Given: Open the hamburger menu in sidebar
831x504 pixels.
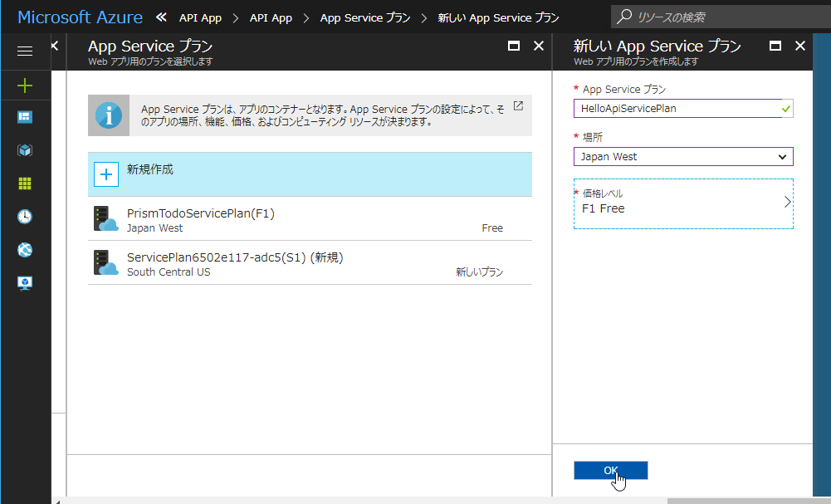Looking at the screenshot, I should pos(25,51).
